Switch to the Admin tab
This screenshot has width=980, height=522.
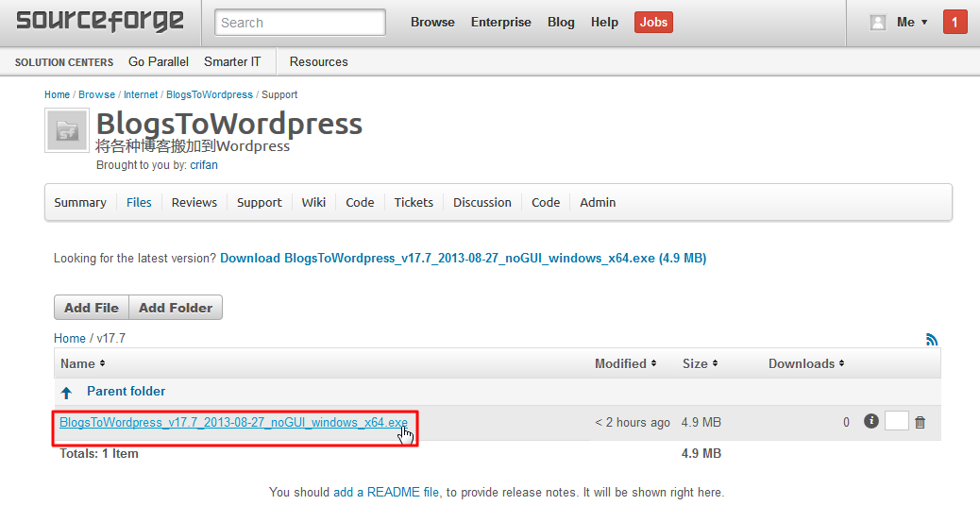(598, 203)
